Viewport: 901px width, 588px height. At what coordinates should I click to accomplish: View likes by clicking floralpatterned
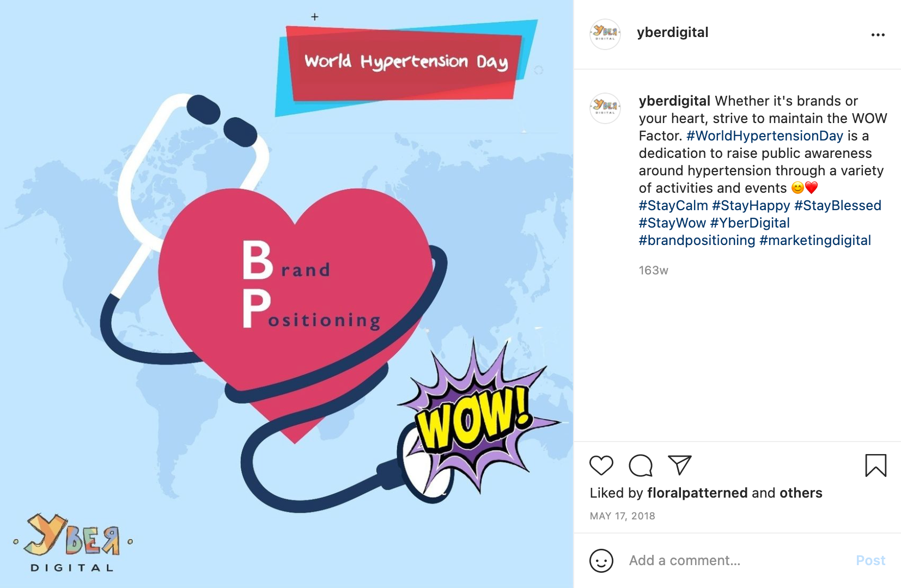[x=697, y=493]
